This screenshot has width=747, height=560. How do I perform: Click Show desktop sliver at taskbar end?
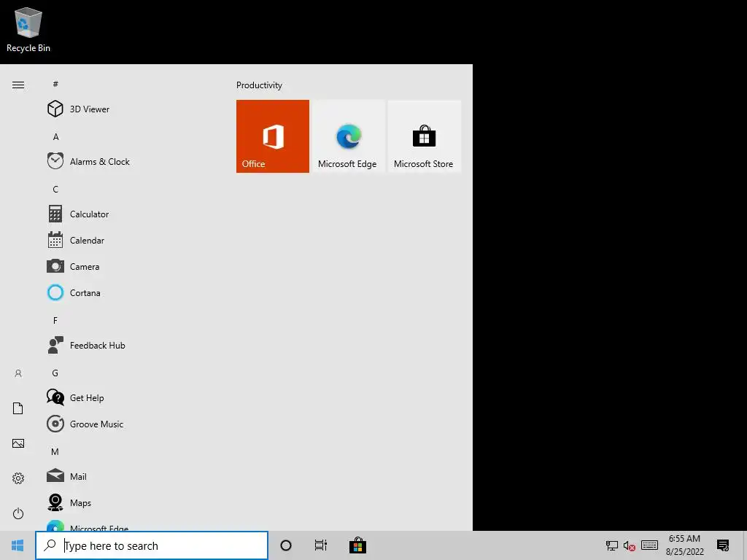[x=745, y=545]
